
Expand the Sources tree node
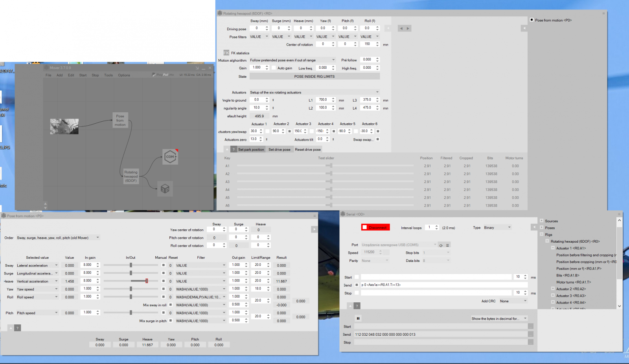(542, 221)
